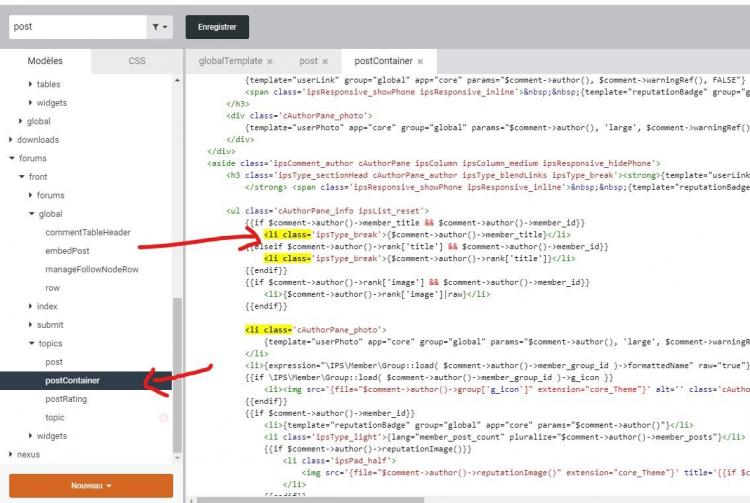Image resolution: width=750 pixels, height=503 pixels.
Task: Click the sidebar scroll-up arrow
Action: point(177,80)
